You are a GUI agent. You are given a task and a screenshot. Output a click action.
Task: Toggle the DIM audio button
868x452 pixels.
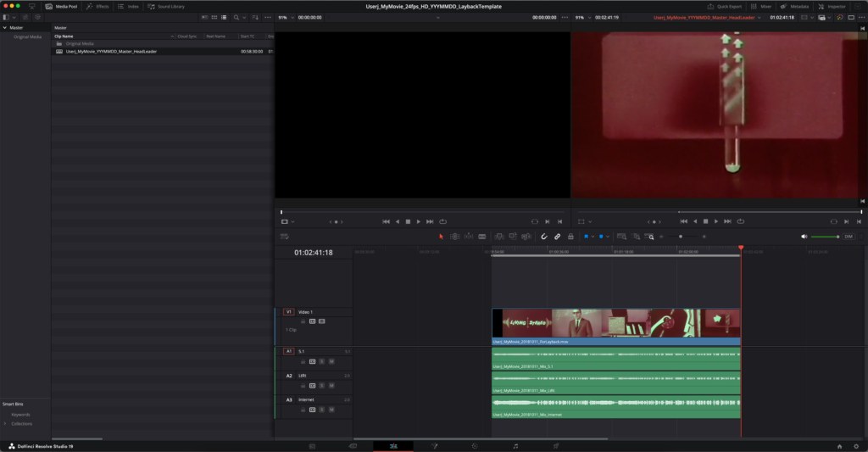point(849,237)
